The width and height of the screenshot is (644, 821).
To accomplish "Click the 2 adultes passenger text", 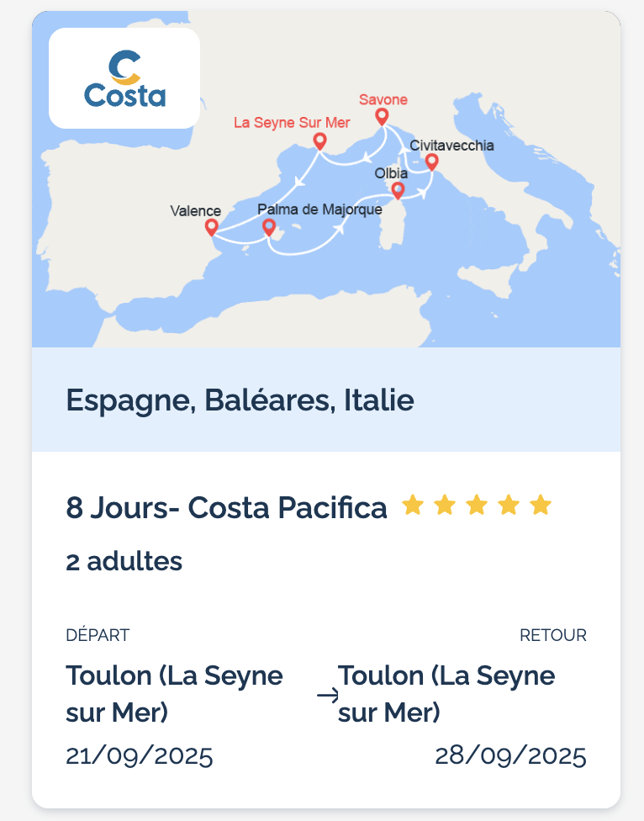I will coord(124,561).
